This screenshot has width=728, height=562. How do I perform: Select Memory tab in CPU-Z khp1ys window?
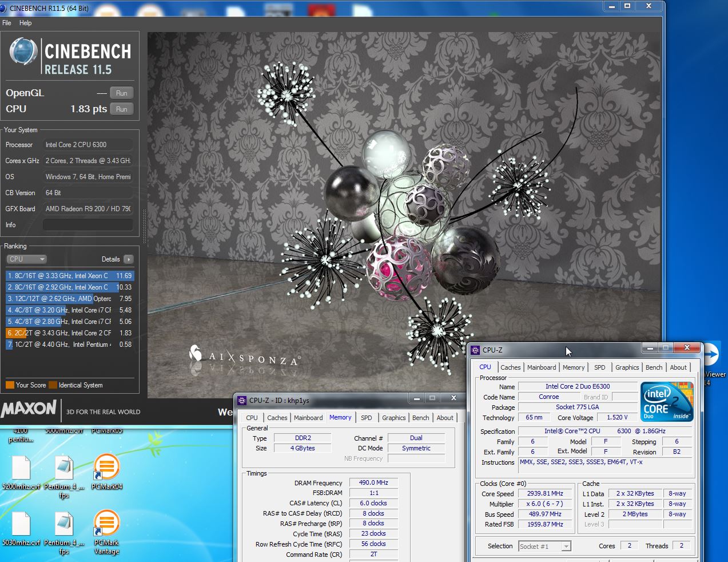[x=340, y=417]
